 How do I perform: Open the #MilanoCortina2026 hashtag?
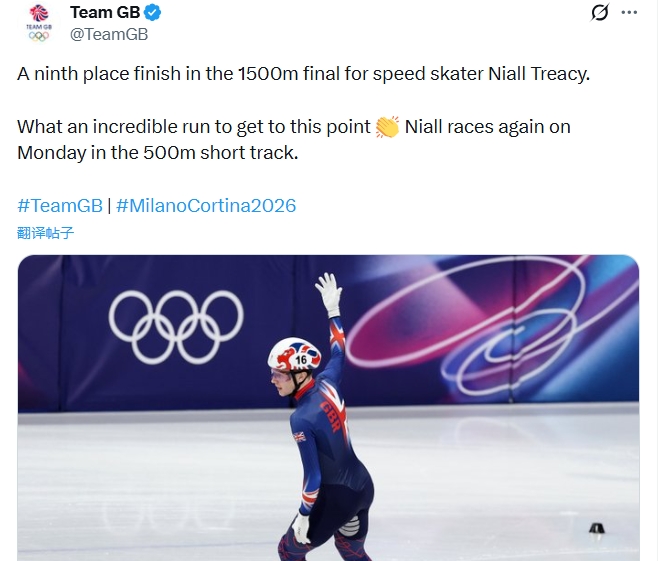206,206
